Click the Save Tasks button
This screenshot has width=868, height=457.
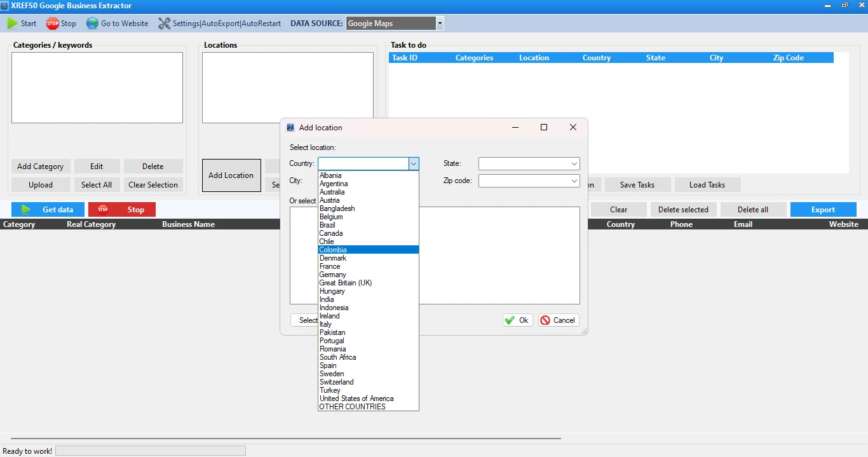[637, 185]
